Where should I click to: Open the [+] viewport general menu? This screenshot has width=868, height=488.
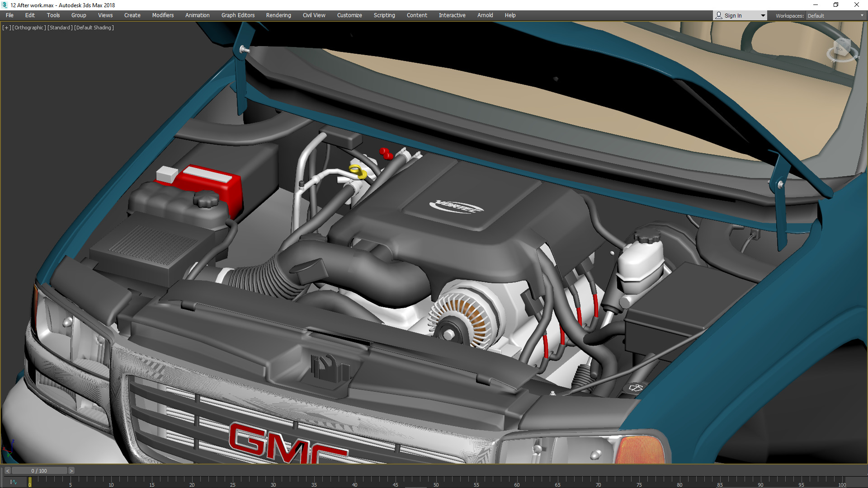[6, 28]
